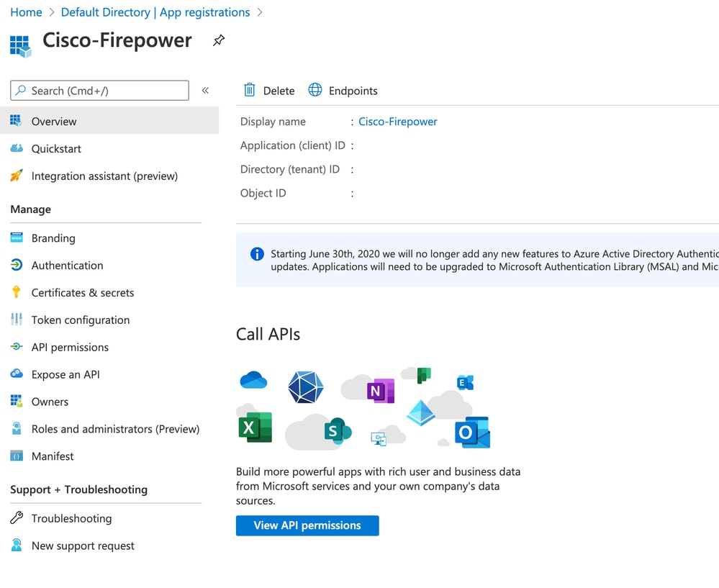Click the Call APIs heading
This screenshot has width=719, height=588.
pyautogui.click(x=268, y=334)
